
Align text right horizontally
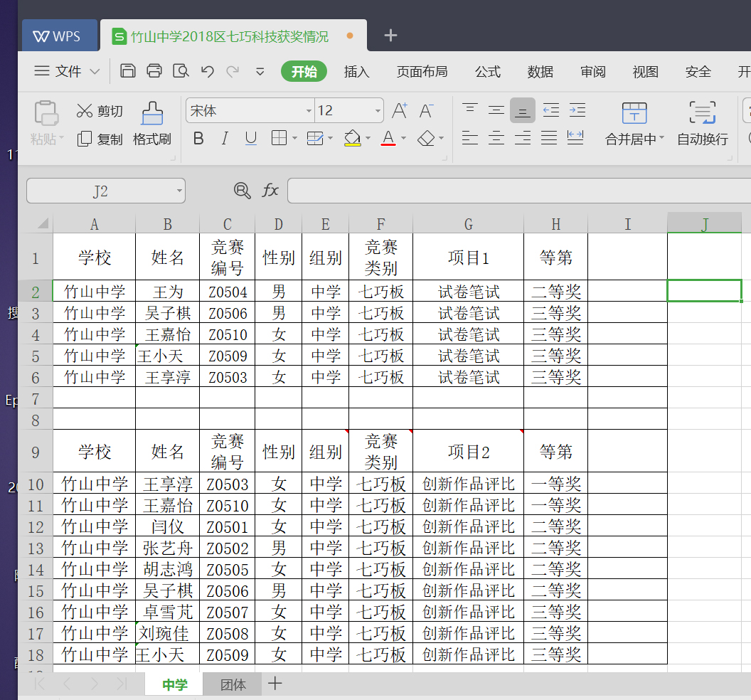click(523, 138)
